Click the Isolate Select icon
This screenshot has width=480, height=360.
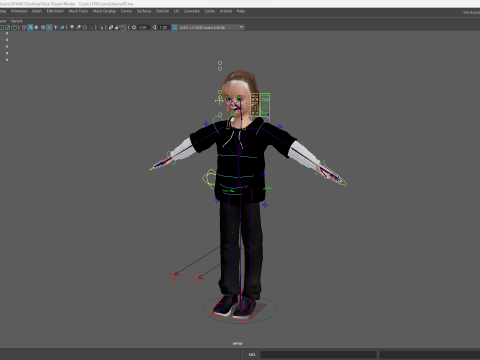100,27
